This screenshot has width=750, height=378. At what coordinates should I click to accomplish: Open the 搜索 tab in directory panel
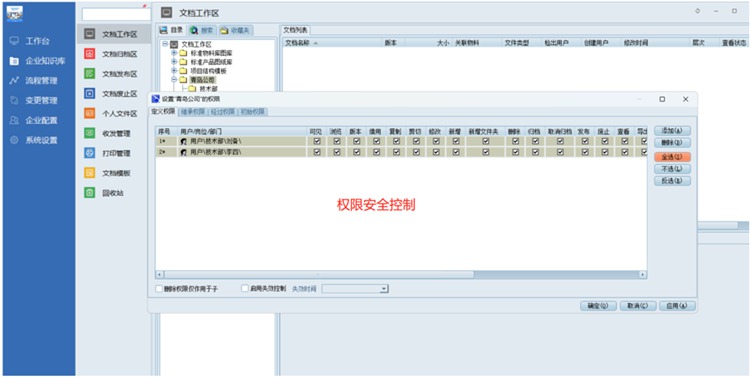point(202,30)
